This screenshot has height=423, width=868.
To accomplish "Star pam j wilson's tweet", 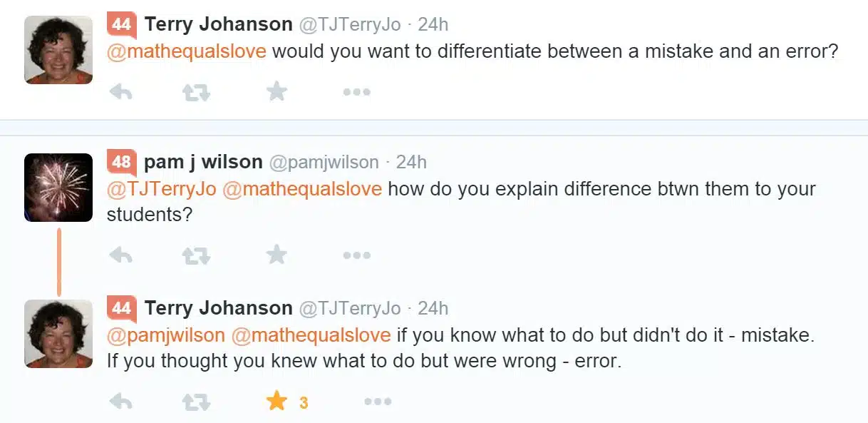I will click(x=277, y=255).
